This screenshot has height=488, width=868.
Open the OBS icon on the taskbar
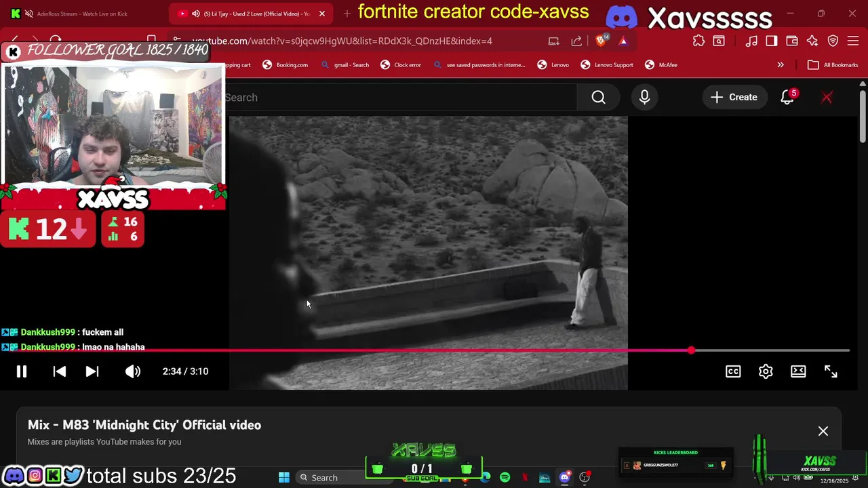click(x=585, y=477)
